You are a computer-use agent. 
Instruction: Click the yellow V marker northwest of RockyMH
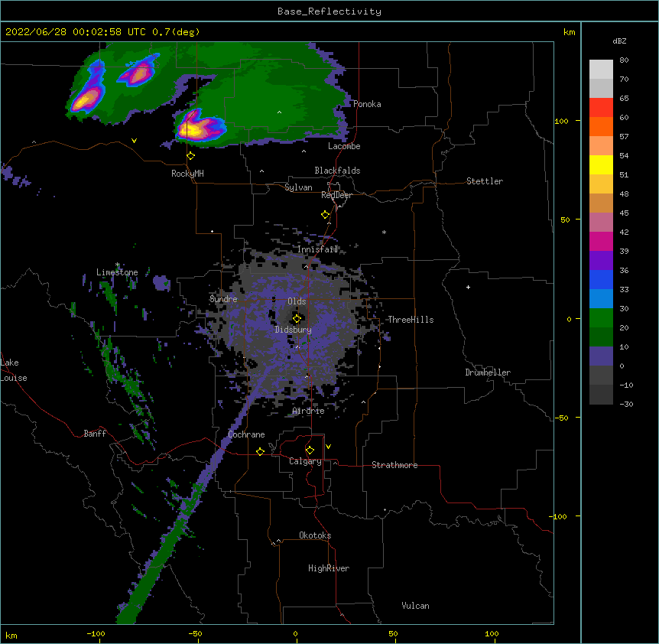pyautogui.click(x=134, y=141)
